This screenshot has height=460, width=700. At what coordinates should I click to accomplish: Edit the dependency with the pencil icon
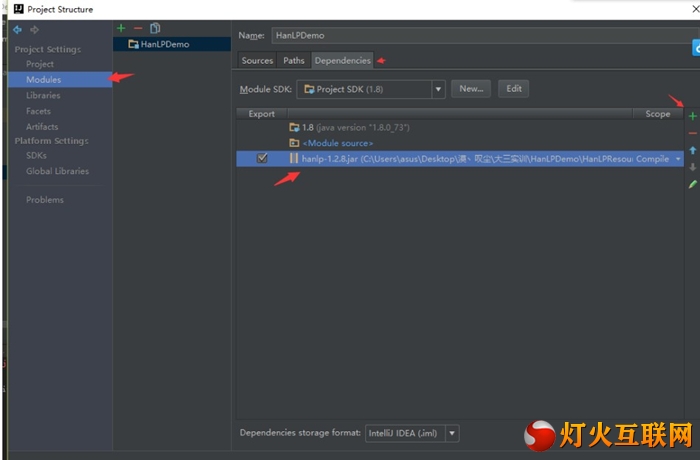(x=692, y=184)
